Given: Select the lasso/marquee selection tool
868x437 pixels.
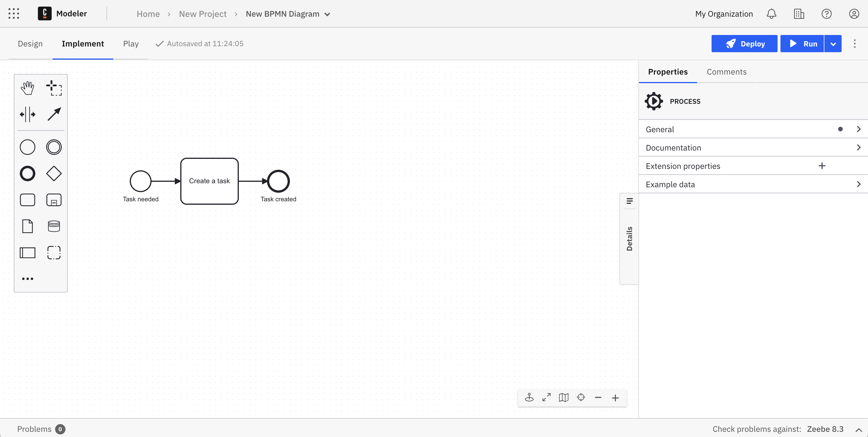Looking at the screenshot, I should tap(54, 87).
